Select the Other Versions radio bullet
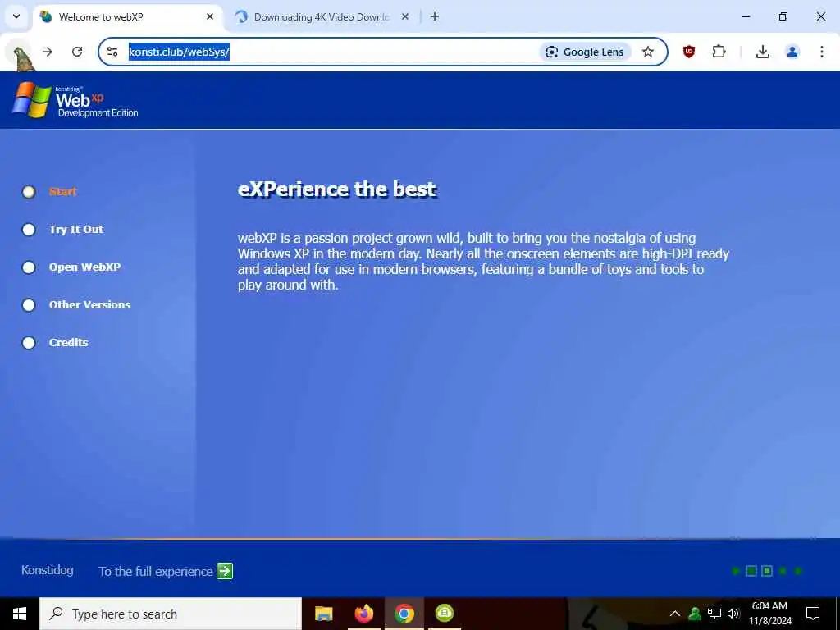 [x=29, y=305]
